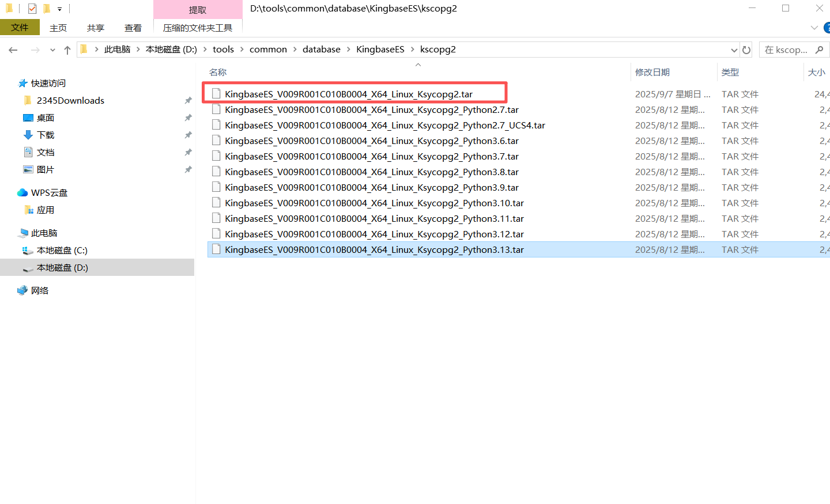Select the WPS云盘 cloud item
Screen dimensions: 830x504
49,193
